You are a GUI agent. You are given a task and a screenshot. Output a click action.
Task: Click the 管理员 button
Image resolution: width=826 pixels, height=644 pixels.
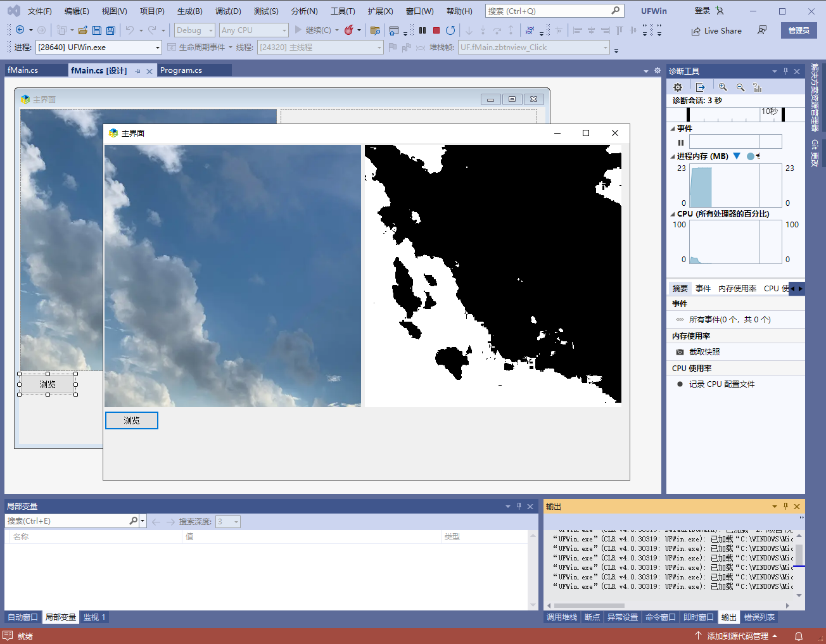point(799,30)
